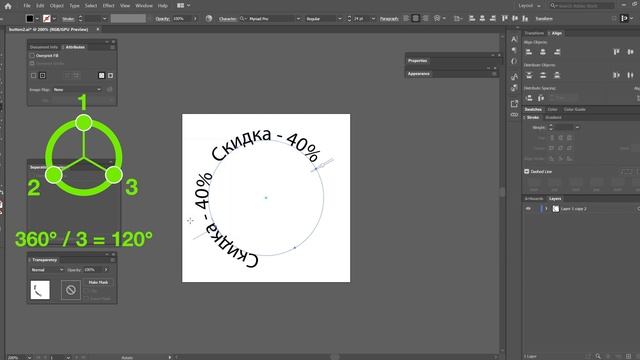This screenshot has height=360, width=640.
Task: Click the Transform link in control bar
Action: point(544,19)
